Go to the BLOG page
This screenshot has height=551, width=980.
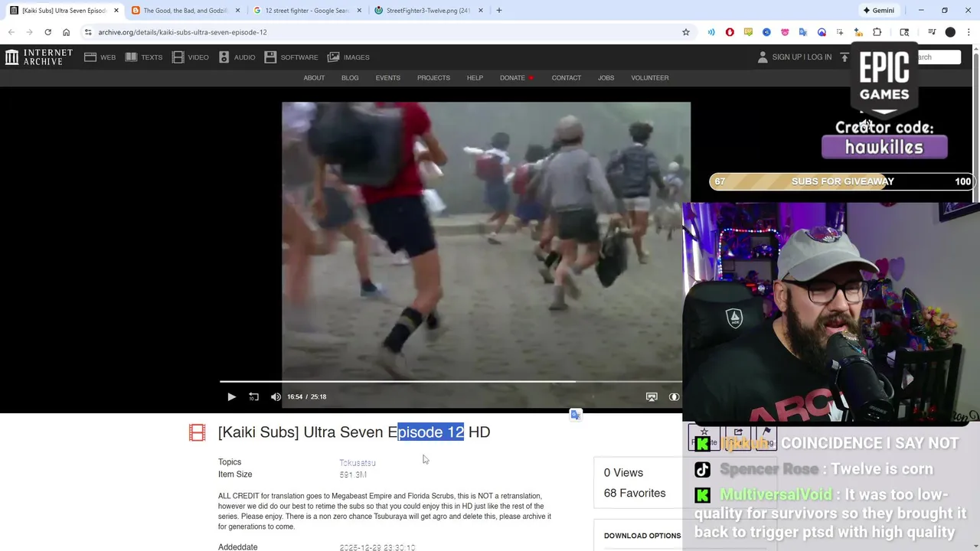pos(350,78)
